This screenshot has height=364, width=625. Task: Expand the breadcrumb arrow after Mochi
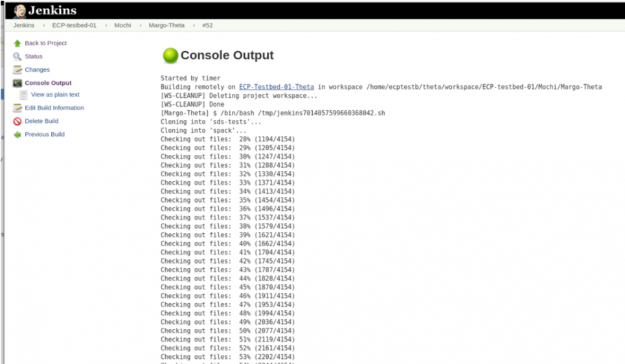point(141,25)
